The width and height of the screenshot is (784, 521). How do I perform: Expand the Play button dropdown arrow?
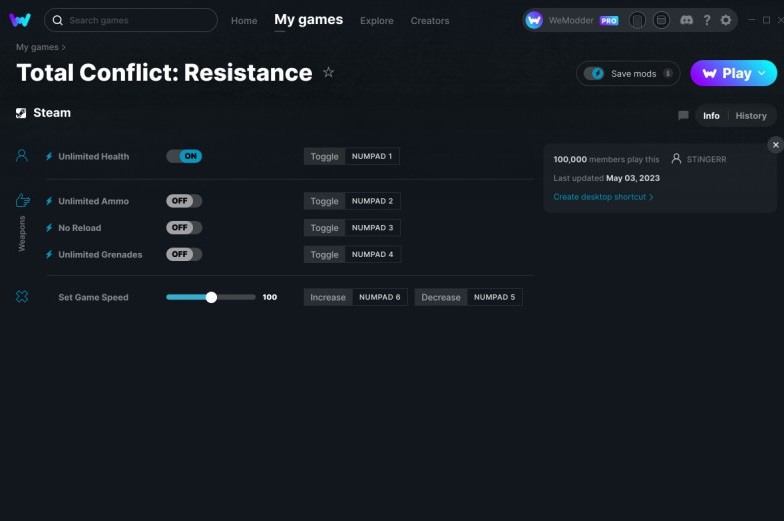(762, 73)
